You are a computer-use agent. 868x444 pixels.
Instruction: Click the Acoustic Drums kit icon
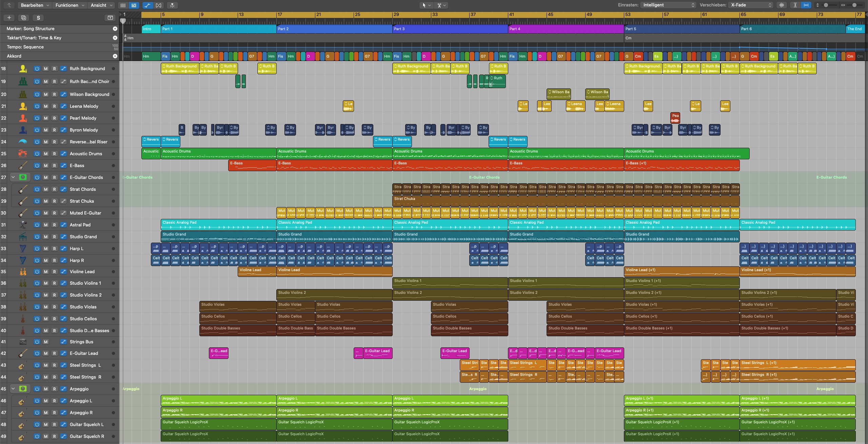(x=23, y=154)
